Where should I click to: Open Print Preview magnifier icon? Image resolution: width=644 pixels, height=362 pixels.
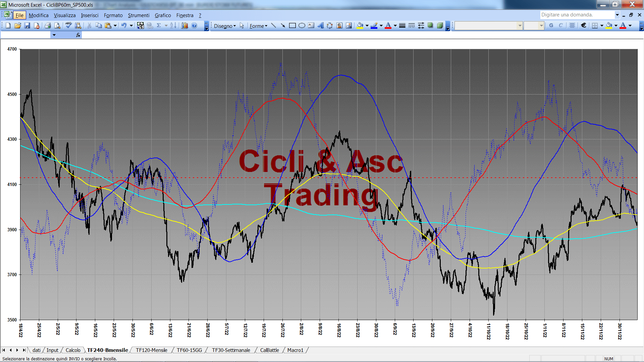(x=57, y=25)
